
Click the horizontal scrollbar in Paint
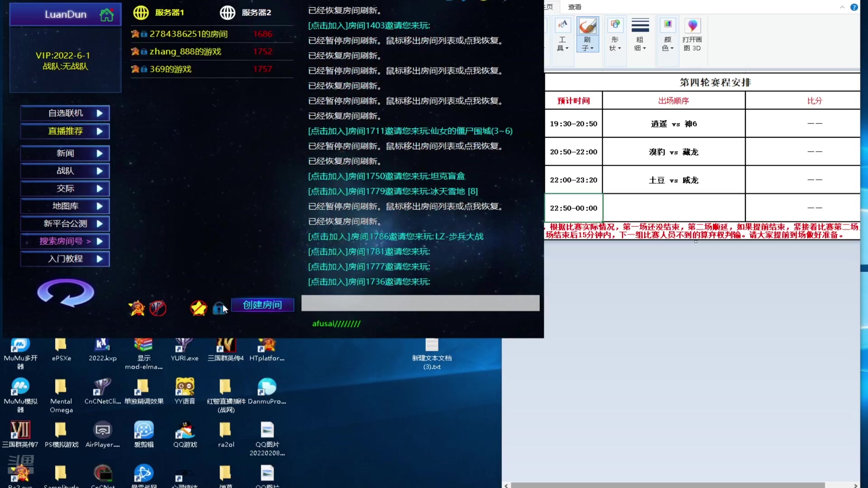pyautogui.click(x=668, y=485)
